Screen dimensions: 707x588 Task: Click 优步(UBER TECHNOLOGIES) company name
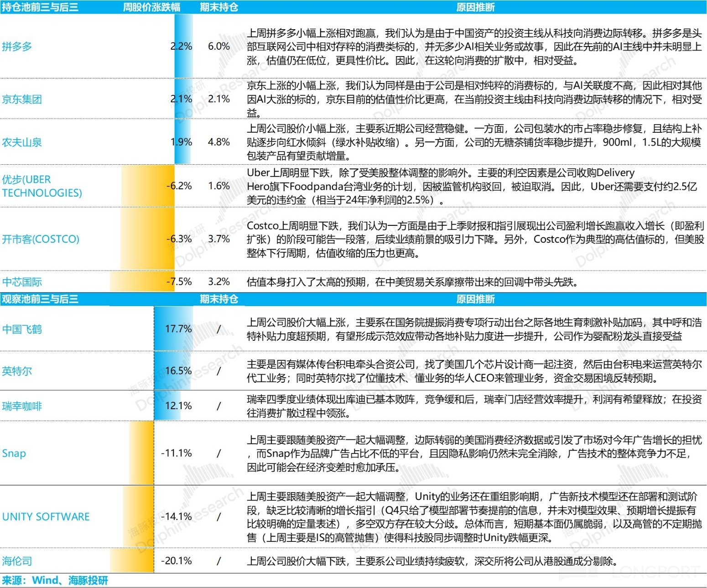tap(42, 186)
